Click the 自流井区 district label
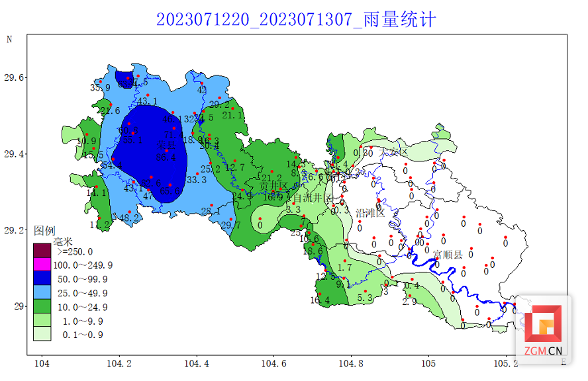 tap(314, 198)
